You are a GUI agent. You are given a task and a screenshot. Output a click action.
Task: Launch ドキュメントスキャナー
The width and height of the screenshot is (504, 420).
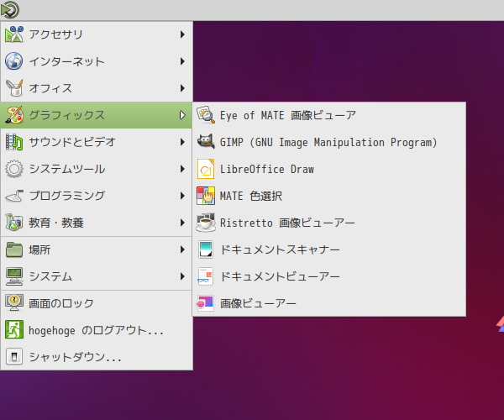click(329, 249)
